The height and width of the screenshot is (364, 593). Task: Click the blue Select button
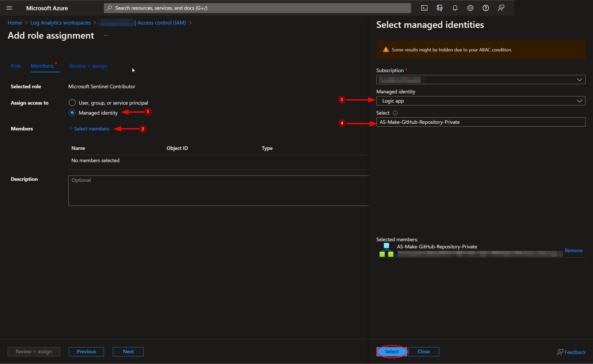392,351
